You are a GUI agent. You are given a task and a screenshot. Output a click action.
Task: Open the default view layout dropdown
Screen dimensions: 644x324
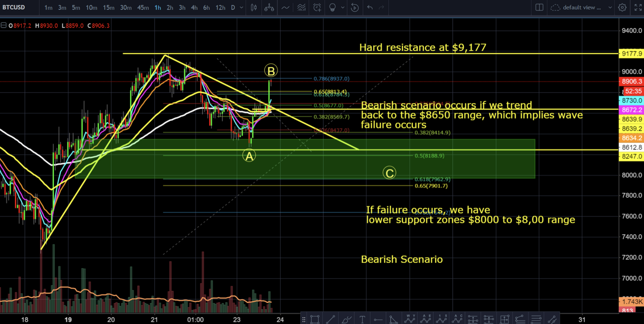coord(582,8)
